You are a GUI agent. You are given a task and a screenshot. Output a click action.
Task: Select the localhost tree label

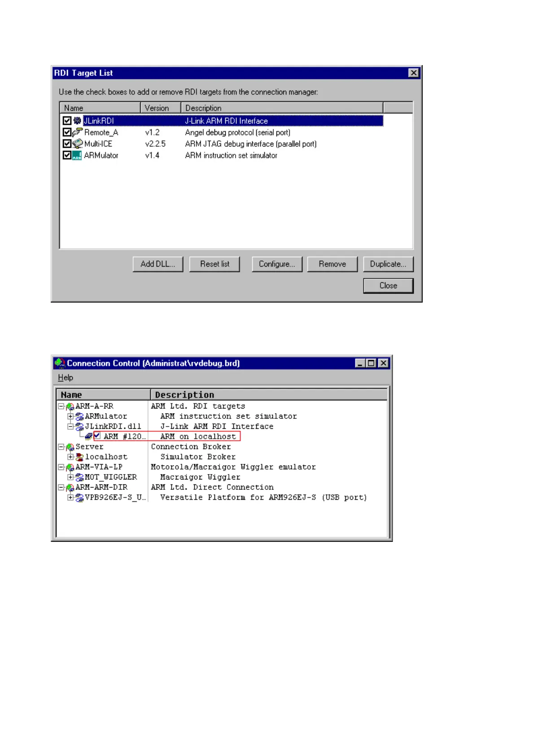pyautogui.click(x=106, y=457)
